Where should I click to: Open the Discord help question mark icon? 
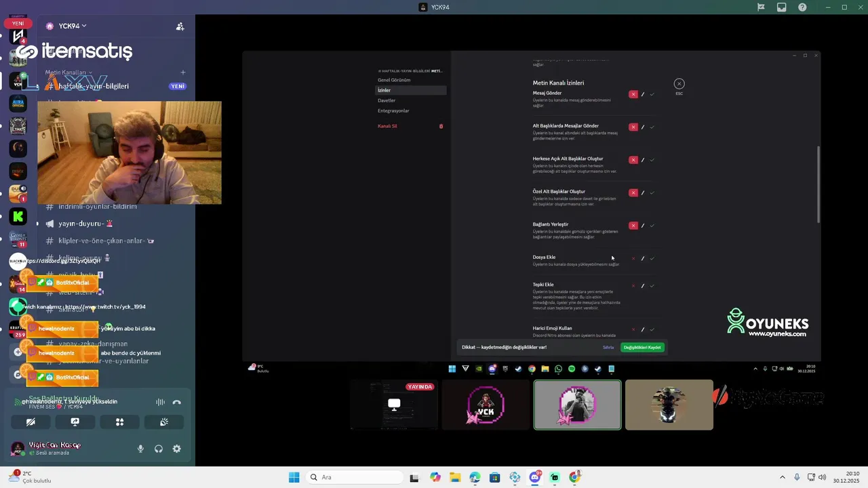click(802, 7)
